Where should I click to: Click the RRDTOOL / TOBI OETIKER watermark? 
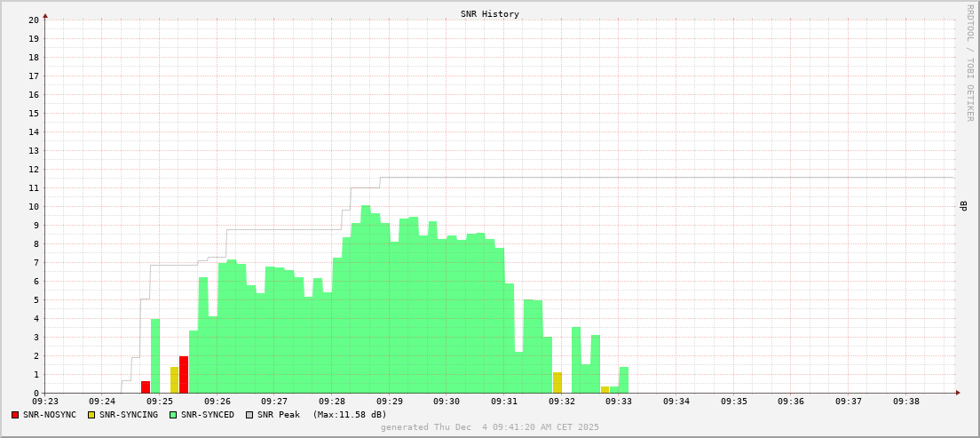969,62
